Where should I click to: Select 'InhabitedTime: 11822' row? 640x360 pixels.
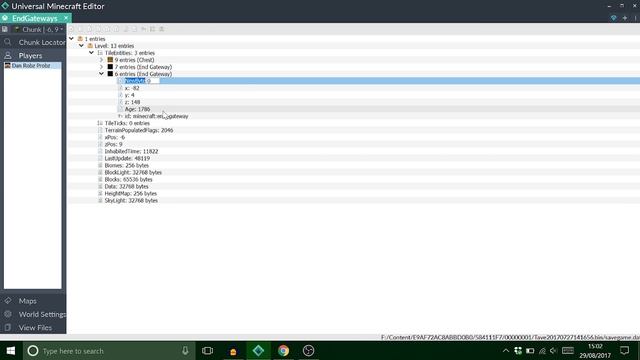131,151
